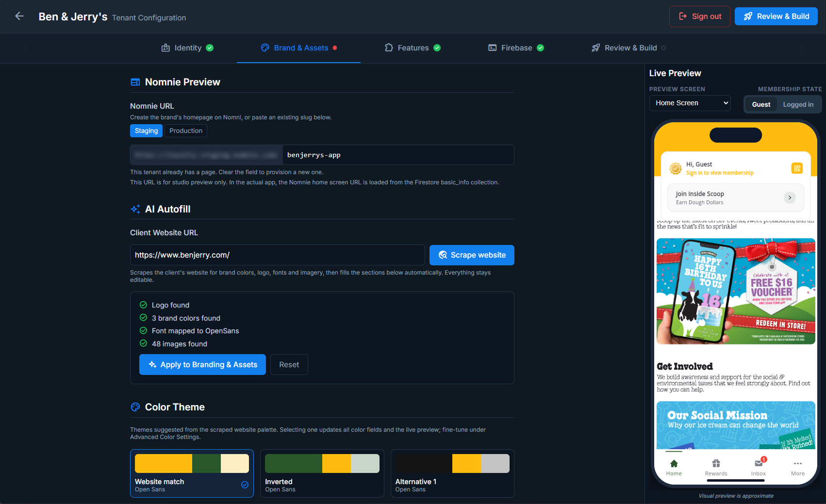826x504 pixels.
Task: Switch to the Firebase tab
Action: 516,48
